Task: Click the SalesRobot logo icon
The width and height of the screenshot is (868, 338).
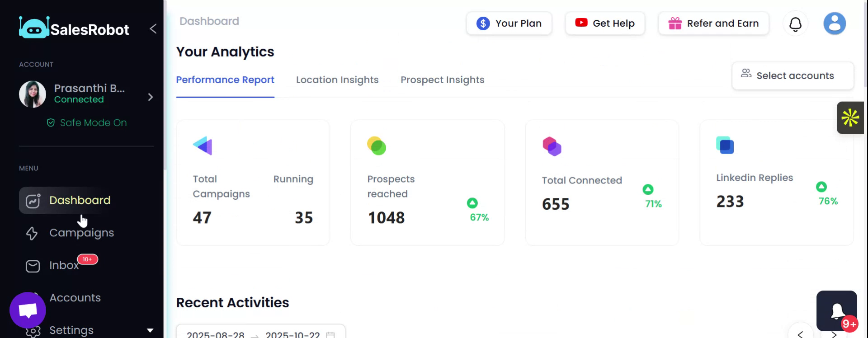Action: 34,28
